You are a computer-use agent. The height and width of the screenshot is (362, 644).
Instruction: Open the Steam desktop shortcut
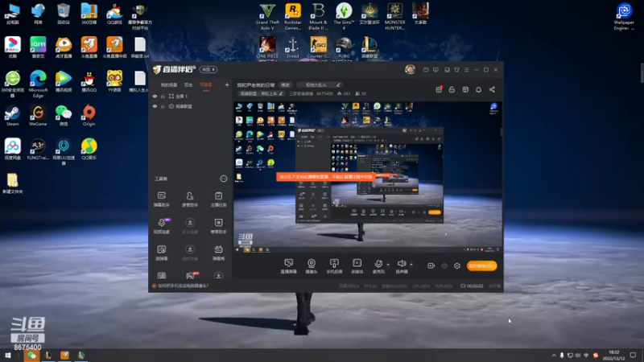pyautogui.click(x=12, y=116)
